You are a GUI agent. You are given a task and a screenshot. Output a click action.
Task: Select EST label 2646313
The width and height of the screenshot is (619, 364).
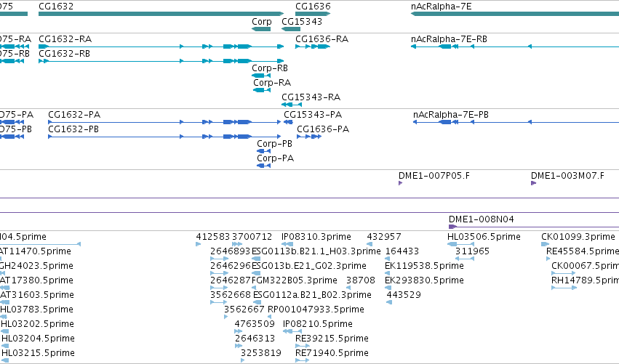pos(255,339)
